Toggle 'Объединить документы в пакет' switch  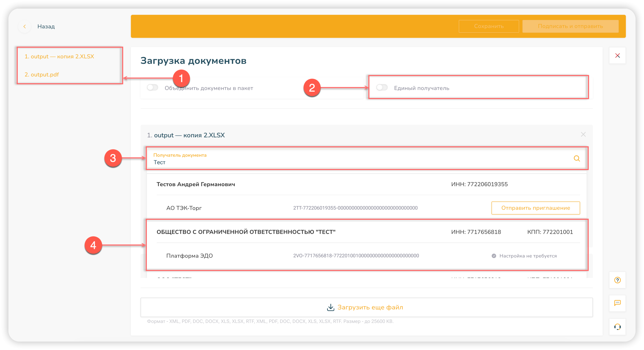point(152,88)
